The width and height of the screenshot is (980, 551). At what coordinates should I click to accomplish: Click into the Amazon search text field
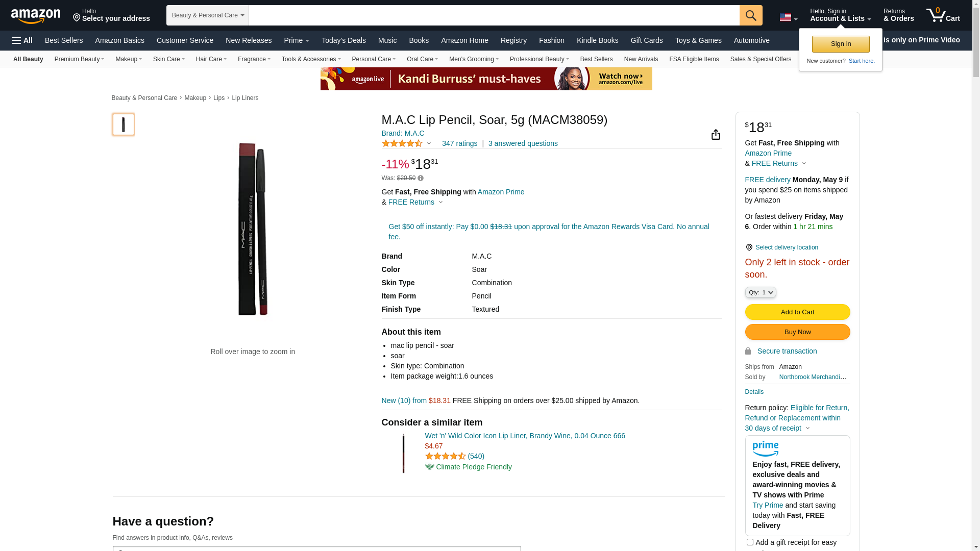[494, 15]
